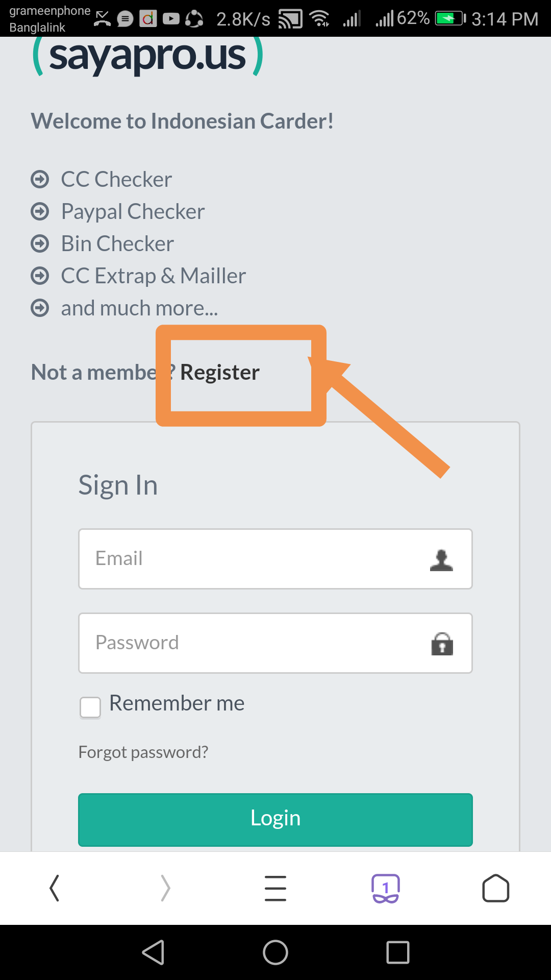Open the Forgot password link
Viewport: 551px width, 980px height.
click(x=143, y=752)
